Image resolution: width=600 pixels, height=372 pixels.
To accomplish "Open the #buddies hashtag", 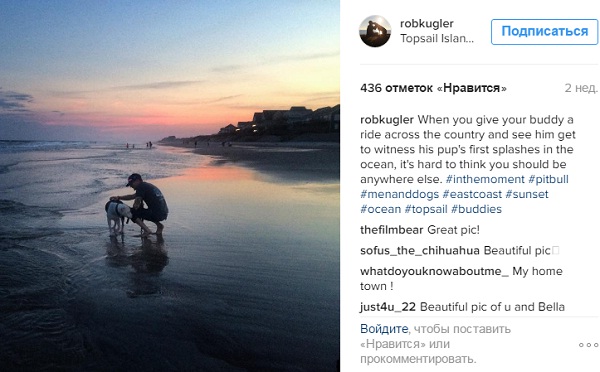I will click(476, 209).
